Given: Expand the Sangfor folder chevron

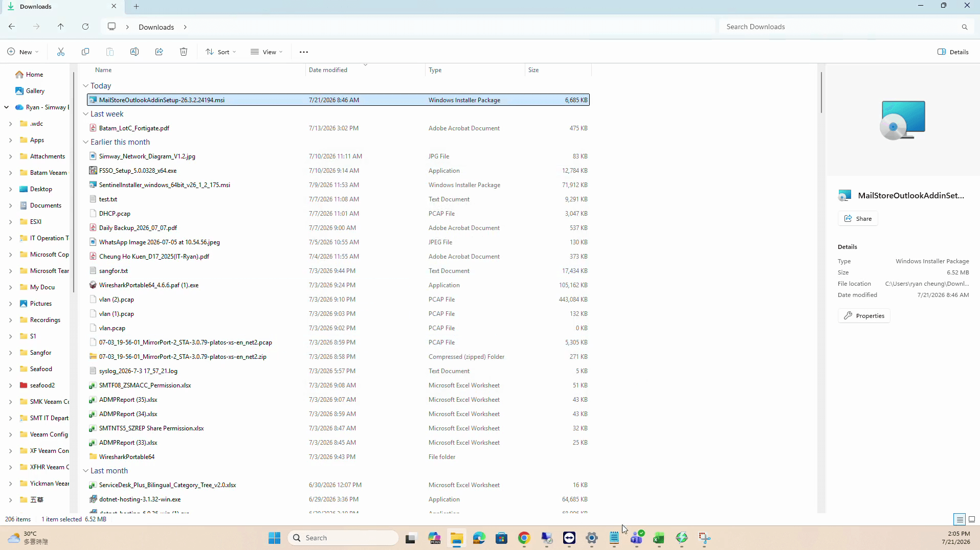Looking at the screenshot, I should pyautogui.click(x=10, y=353).
